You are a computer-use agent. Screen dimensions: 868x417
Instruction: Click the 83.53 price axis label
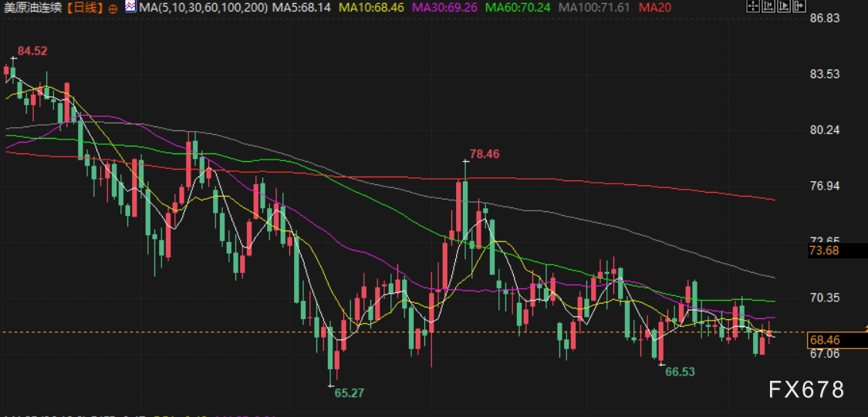(x=826, y=74)
